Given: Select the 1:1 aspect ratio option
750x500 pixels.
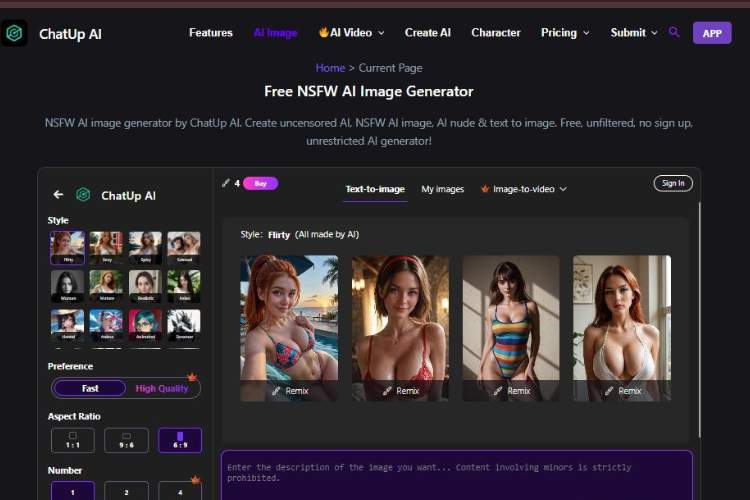Looking at the screenshot, I should point(72,440).
